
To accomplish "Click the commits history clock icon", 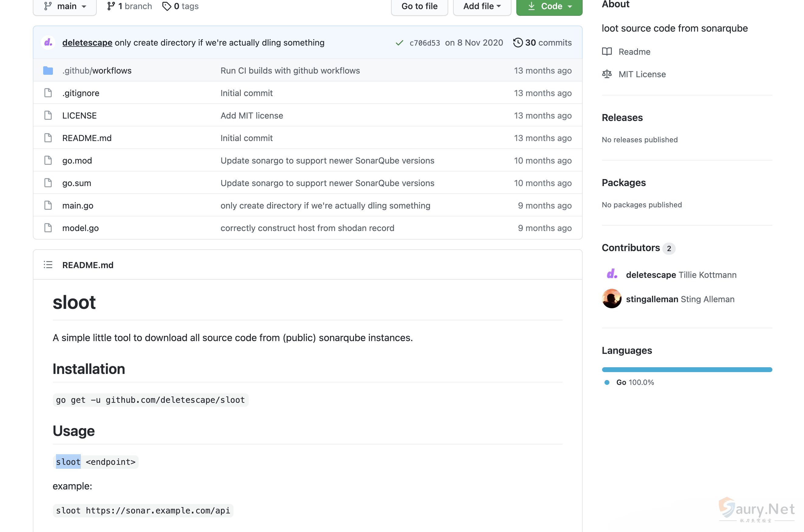I will (x=518, y=43).
